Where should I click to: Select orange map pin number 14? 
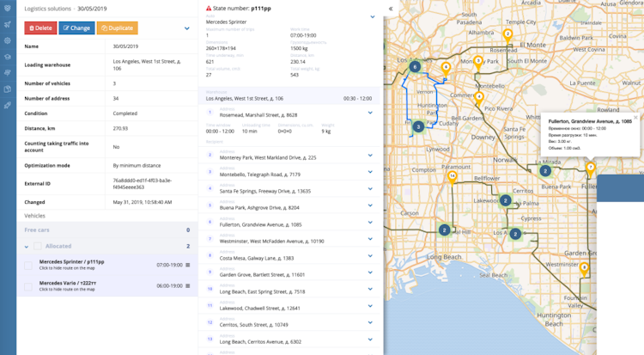pos(453,176)
